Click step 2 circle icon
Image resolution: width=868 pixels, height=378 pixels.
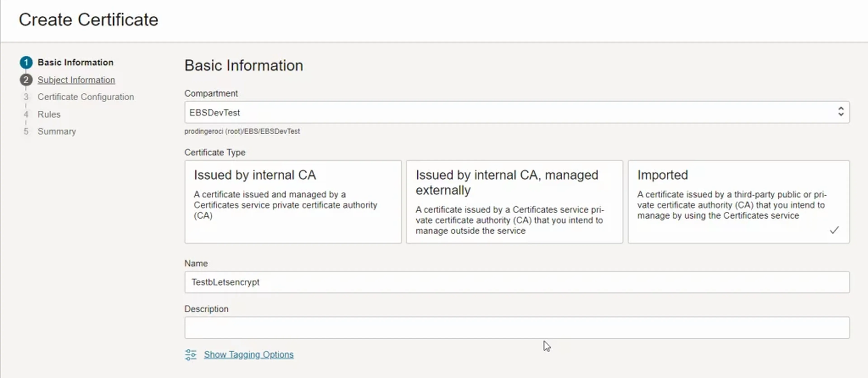coord(26,80)
